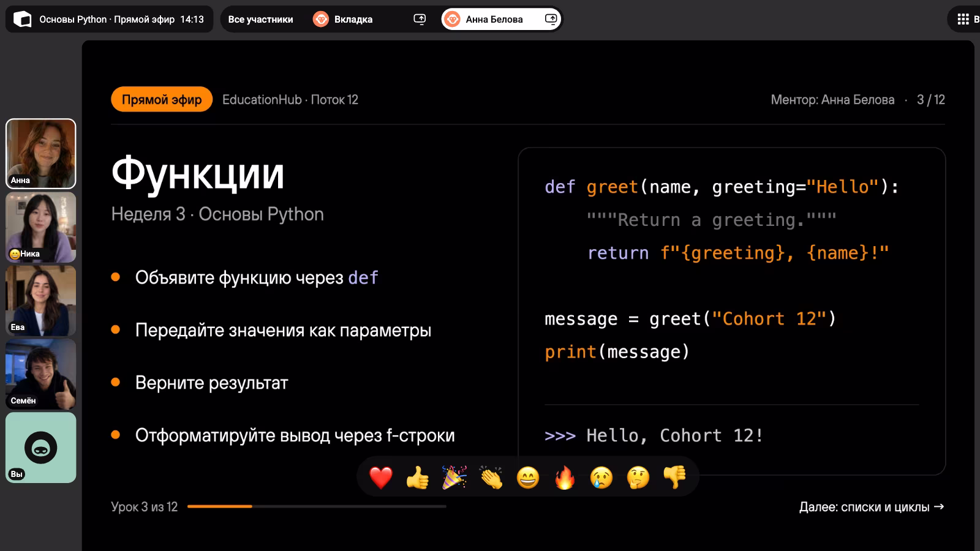Send the red heart reaction
Viewport: 980px width, 551px height.
(381, 478)
